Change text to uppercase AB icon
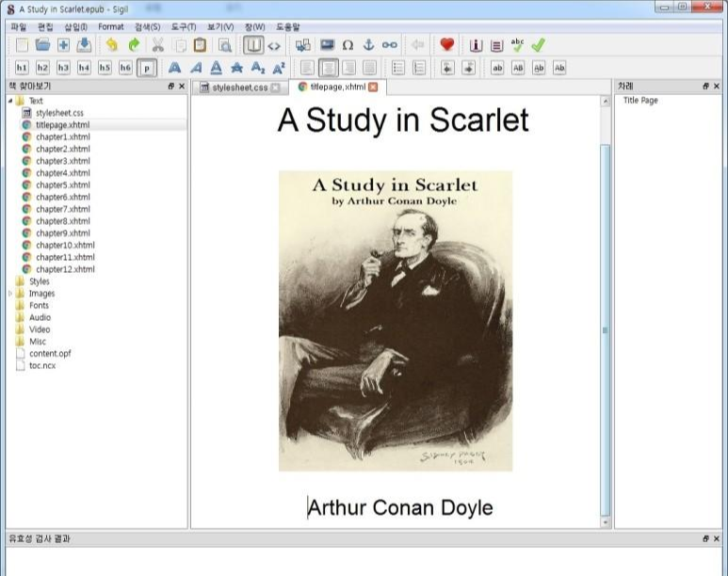 518,68
